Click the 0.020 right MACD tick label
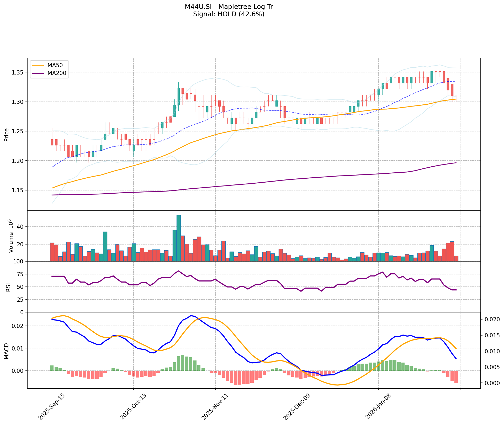 pos(492,320)
